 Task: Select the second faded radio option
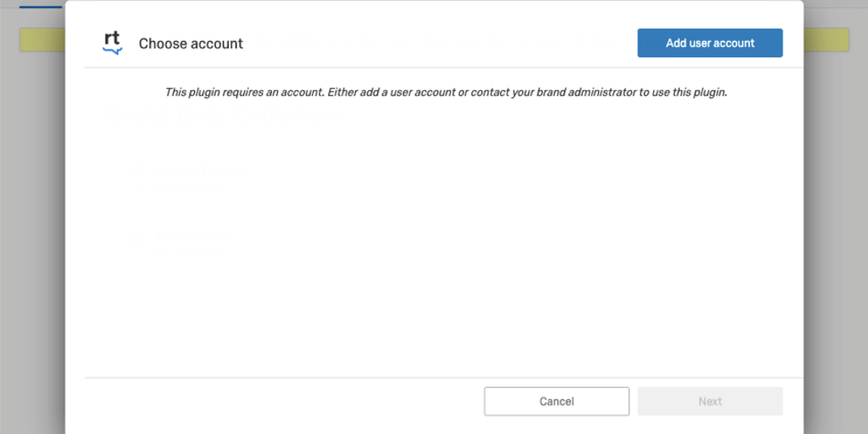[136, 239]
